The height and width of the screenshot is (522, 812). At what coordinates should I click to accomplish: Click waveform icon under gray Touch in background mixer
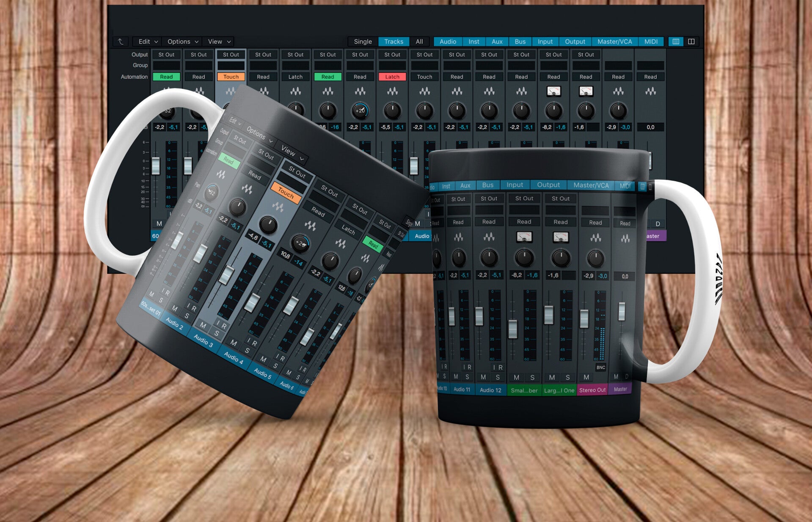(424, 91)
